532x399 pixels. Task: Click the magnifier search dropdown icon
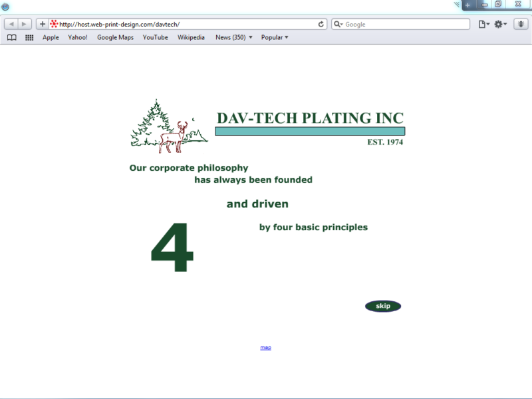[338, 24]
